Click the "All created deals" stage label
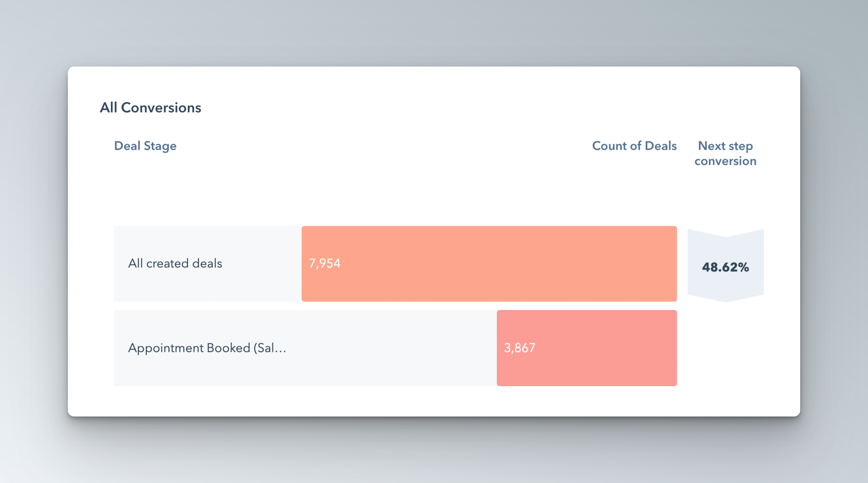This screenshot has width=868, height=483. point(175,263)
